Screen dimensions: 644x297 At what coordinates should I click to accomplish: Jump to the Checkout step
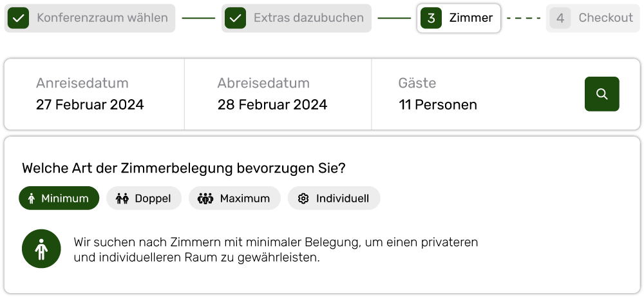[592, 18]
